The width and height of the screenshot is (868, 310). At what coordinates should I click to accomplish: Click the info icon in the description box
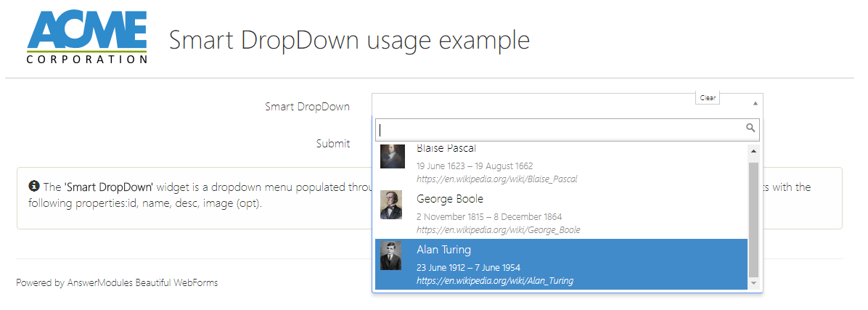(33, 187)
